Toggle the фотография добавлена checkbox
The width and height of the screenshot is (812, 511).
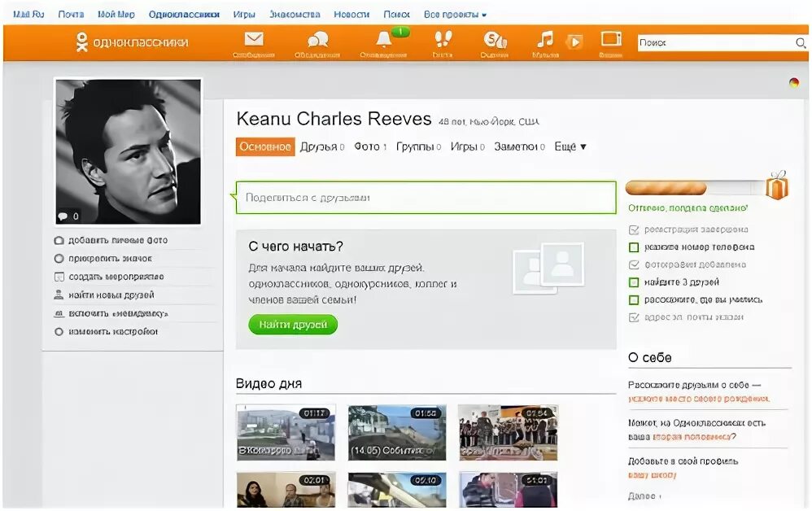[633, 264]
